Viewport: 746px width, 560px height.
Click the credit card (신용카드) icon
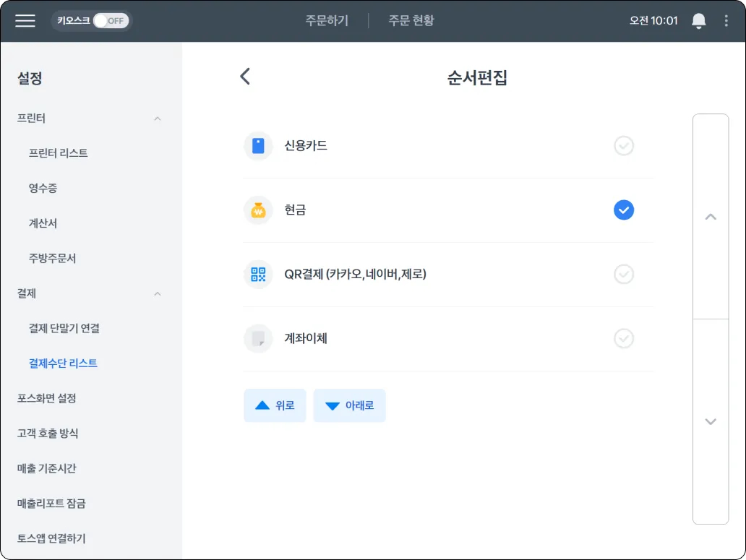point(258,146)
